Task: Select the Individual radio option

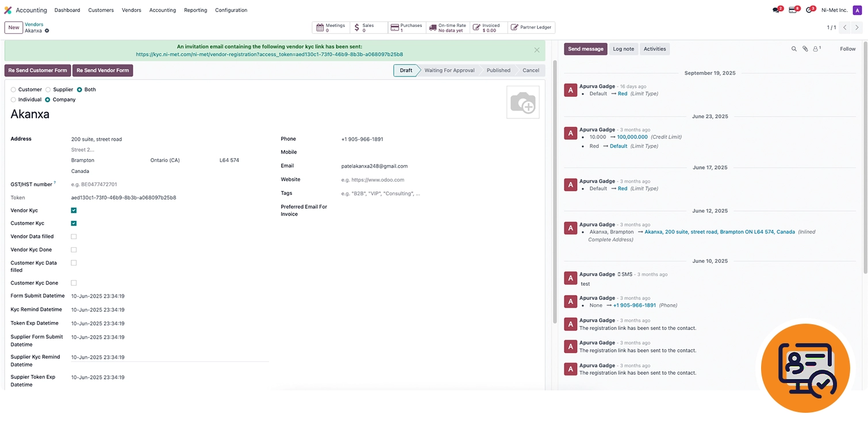Action: pyautogui.click(x=14, y=100)
